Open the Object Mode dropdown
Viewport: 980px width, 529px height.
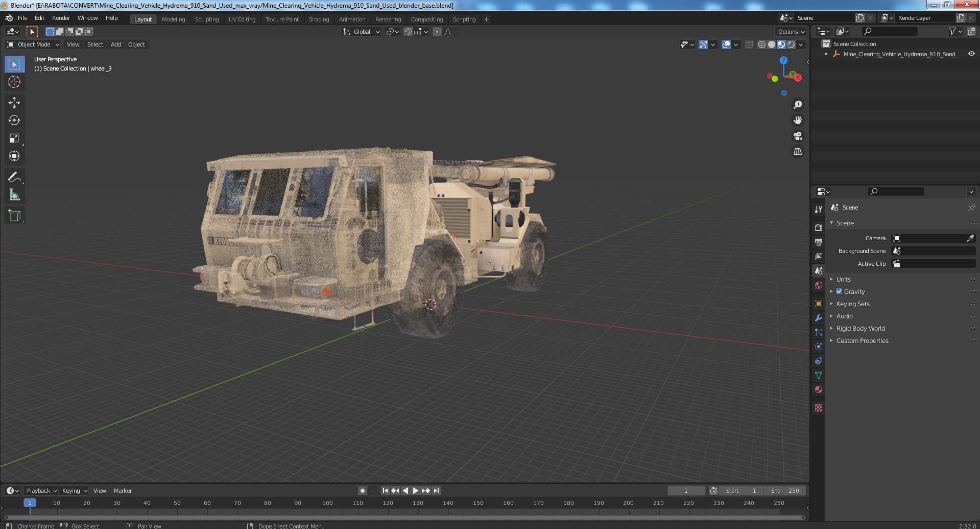pyautogui.click(x=33, y=44)
